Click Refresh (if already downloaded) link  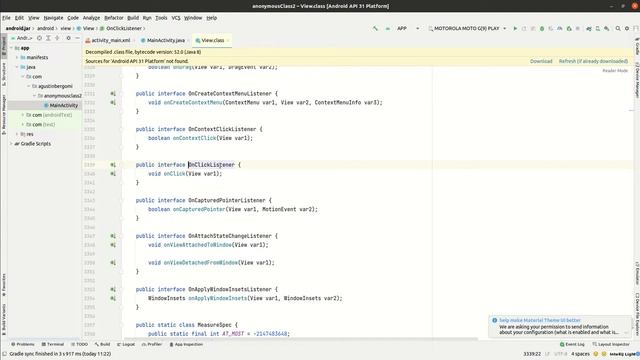coord(593,61)
